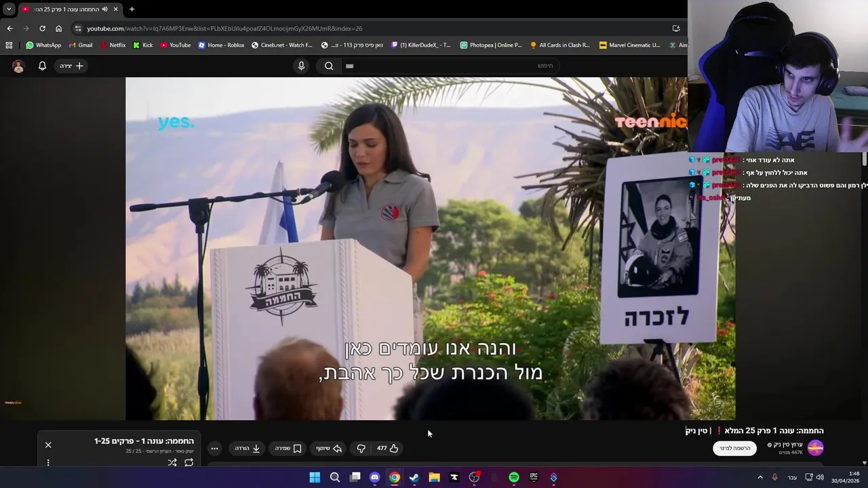This screenshot has height=488, width=868.
Task: Click the site information icon in address bar
Action: coord(78,28)
